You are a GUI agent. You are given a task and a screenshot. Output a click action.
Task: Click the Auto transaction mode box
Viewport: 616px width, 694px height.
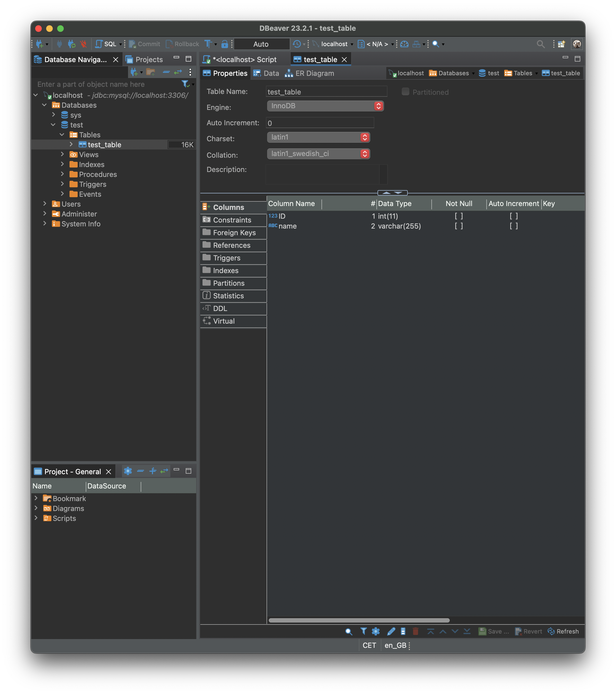(262, 44)
